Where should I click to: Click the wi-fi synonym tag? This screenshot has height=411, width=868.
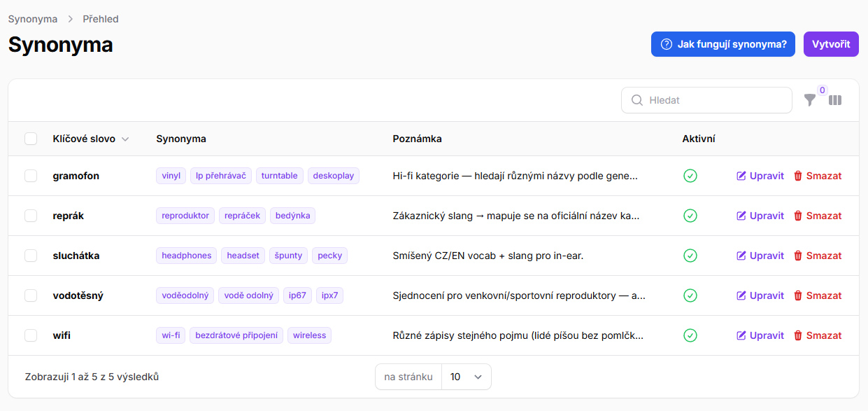pyautogui.click(x=171, y=335)
